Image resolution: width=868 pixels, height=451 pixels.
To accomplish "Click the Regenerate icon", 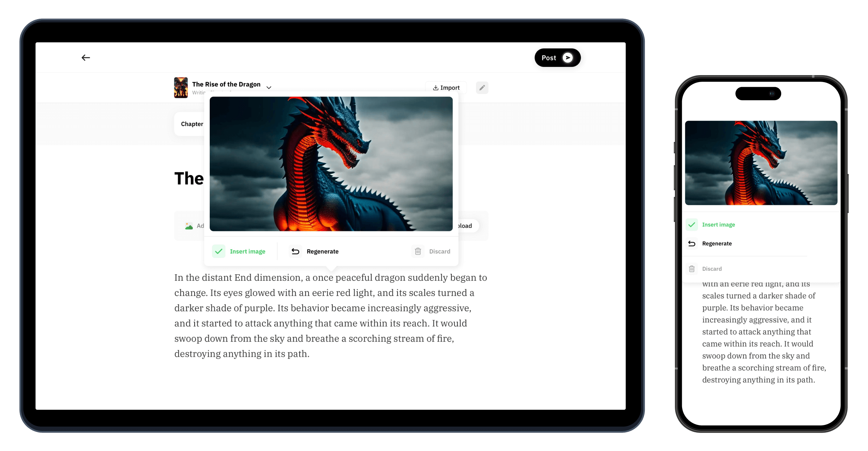I will [294, 251].
